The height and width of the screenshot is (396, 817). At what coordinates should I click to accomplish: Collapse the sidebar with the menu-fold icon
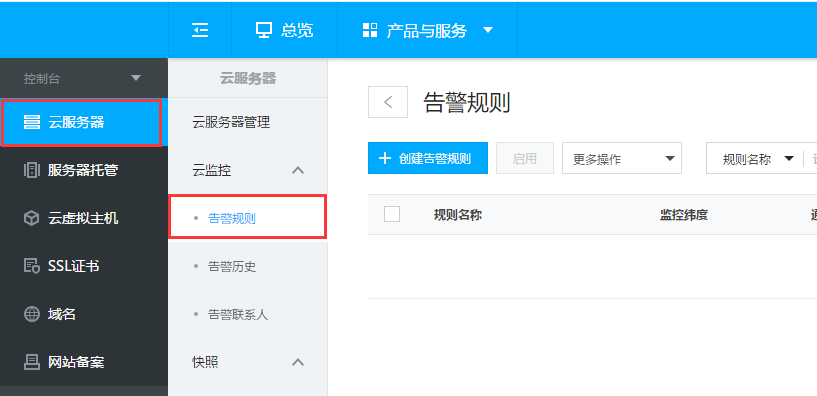click(x=200, y=30)
